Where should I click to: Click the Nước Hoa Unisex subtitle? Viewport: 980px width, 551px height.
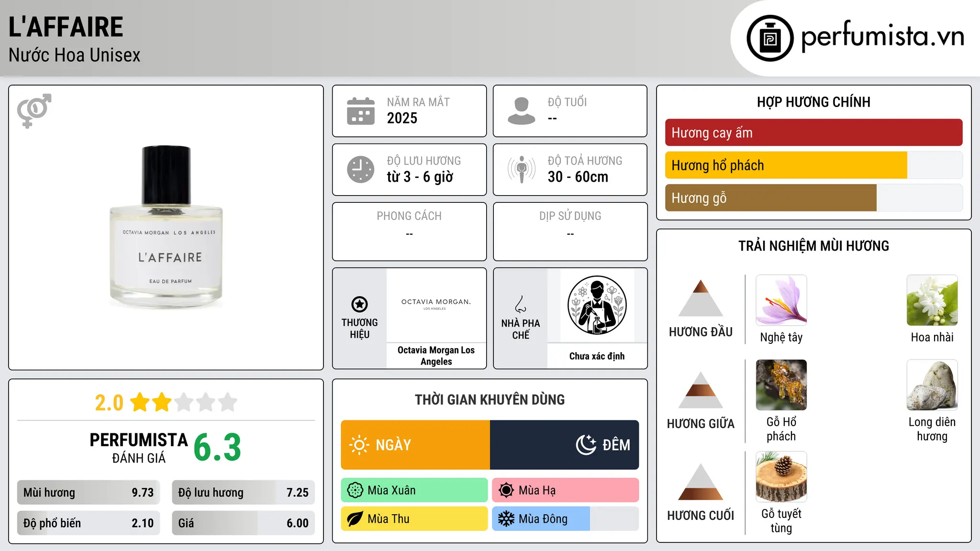click(x=75, y=55)
